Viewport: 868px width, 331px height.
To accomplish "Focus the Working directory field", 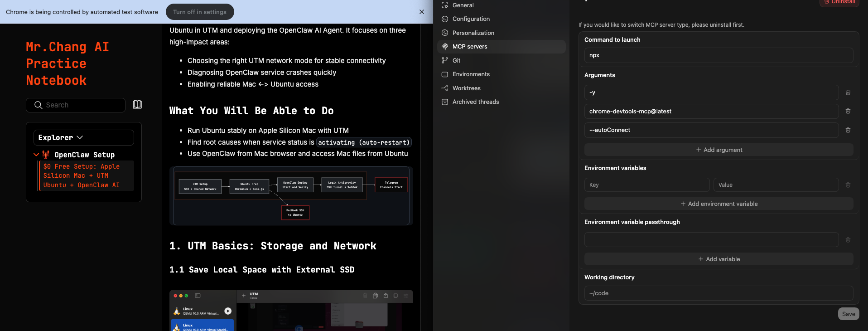I will click(719, 293).
